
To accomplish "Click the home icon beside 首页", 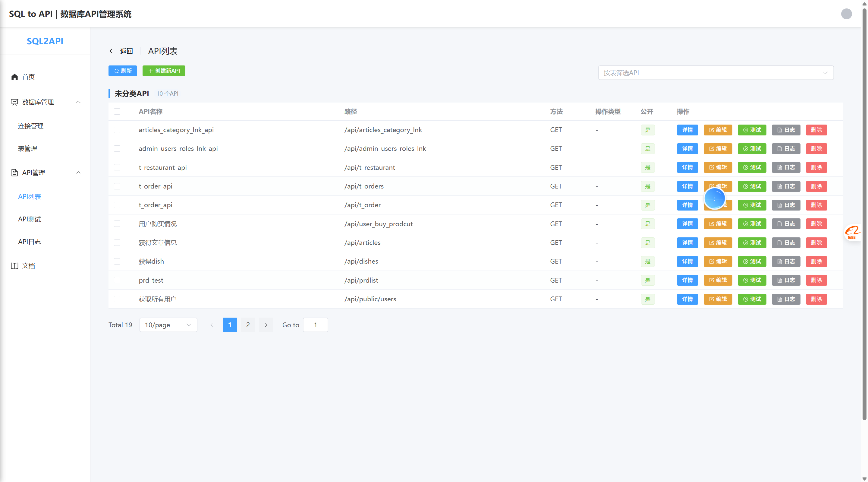I will tap(14, 77).
